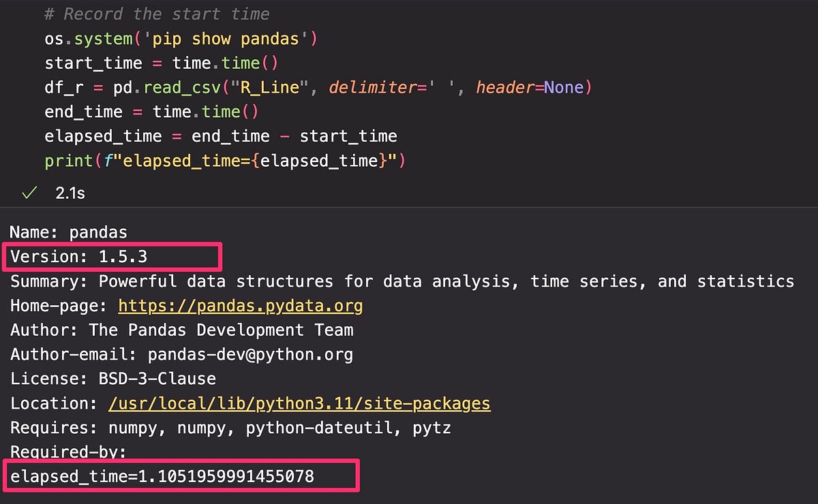Click the Requires: numpy, python-dateutil, pytz line
The image size is (818, 504).
(x=230, y=428)
